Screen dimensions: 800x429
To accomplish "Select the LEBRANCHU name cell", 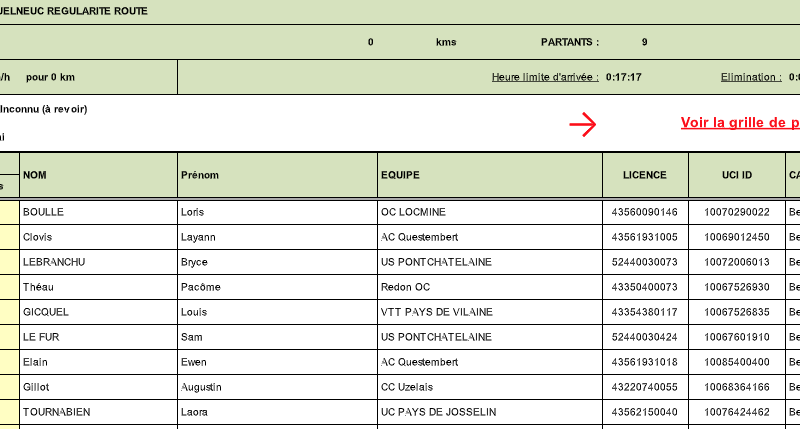I will point(54,262).
